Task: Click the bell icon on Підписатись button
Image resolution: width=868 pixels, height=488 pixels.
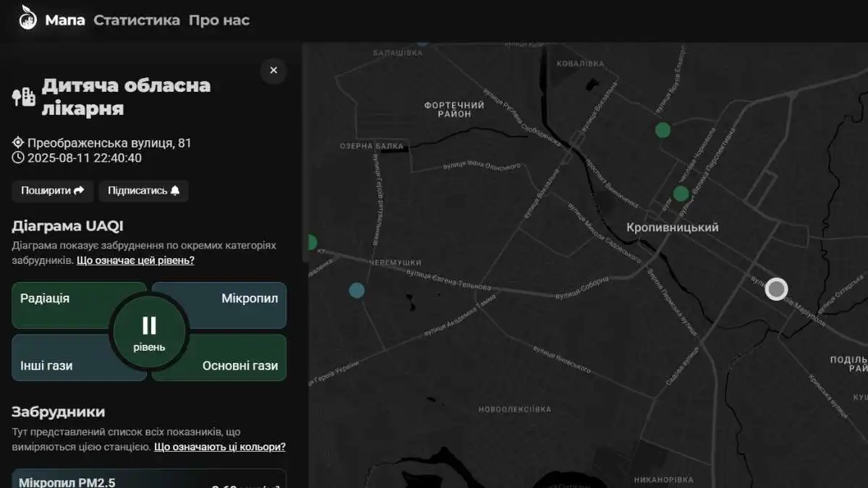Action: click(174, 190)
